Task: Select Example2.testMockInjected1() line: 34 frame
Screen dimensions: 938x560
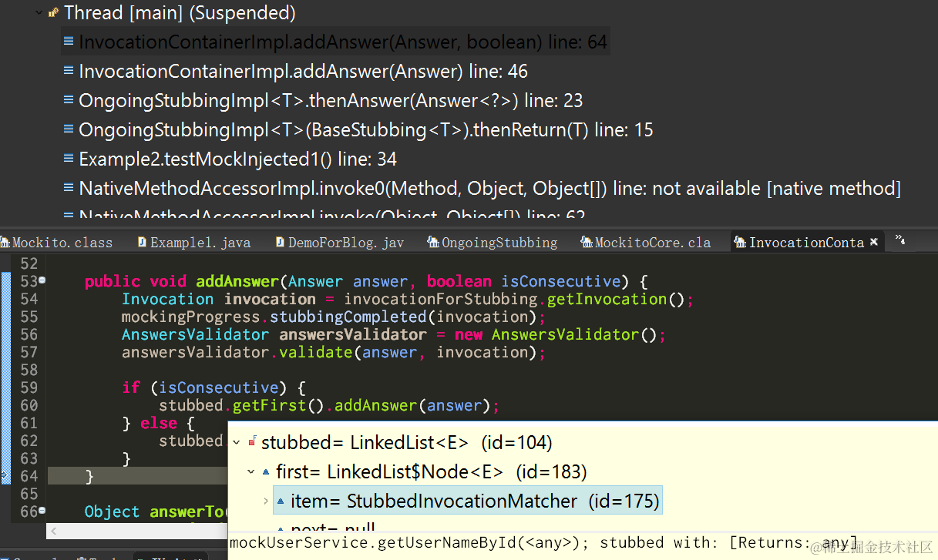Action: [237, 159]
